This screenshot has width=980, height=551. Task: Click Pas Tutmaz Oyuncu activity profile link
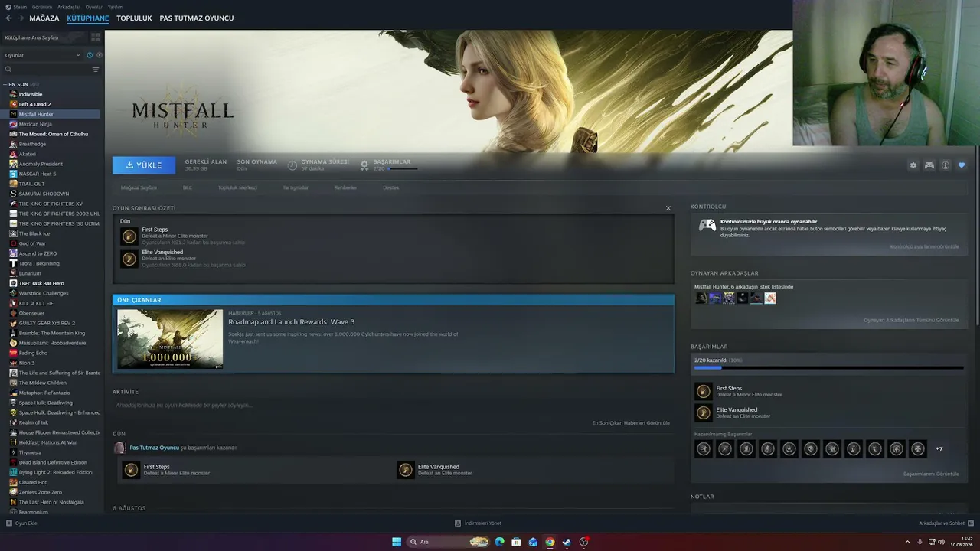tap(154, 448)
